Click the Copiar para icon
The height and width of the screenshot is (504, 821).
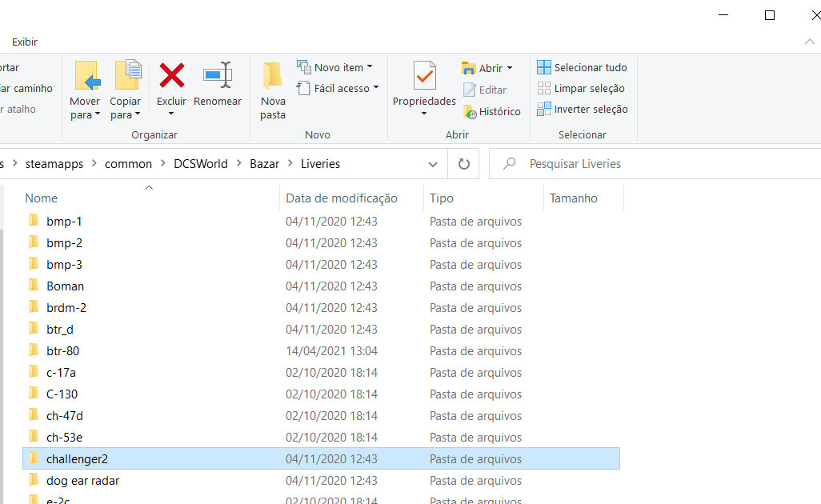pyautogui.click(x=128, y=75)
